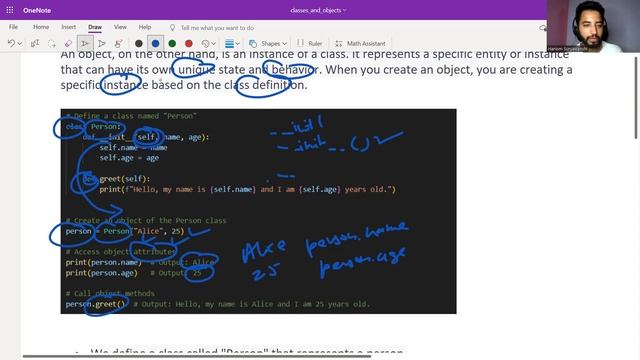The width and height of the screenshot is (640, 360).
Task: Click the Python code screenshot image
Action: coord(258,211)
